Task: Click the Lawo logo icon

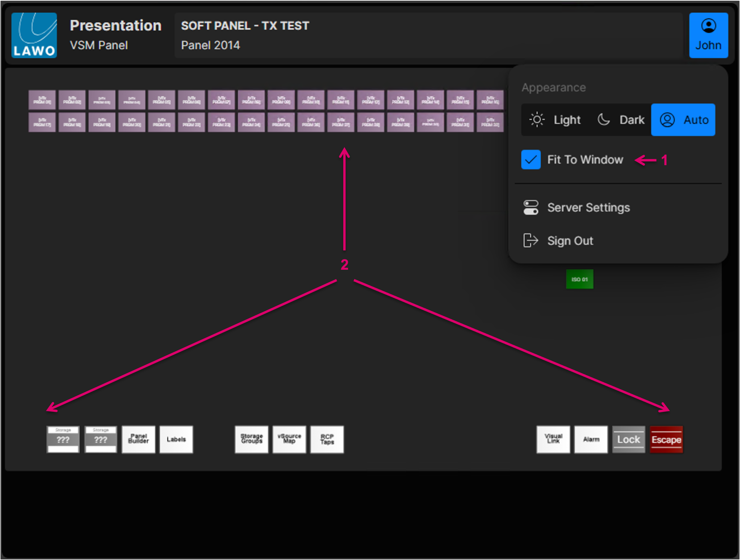Action: pos(34,35)
